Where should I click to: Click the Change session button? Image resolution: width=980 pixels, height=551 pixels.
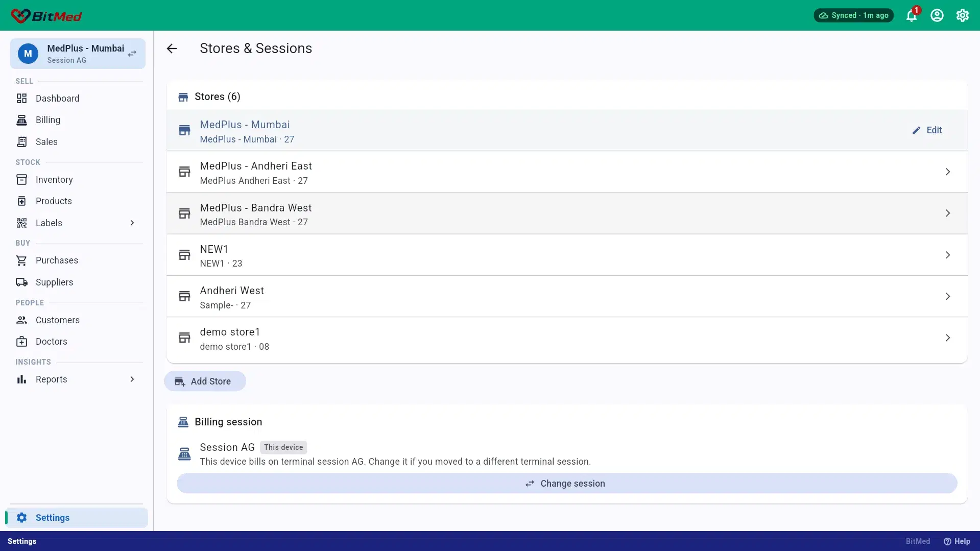tap(567, 484)
